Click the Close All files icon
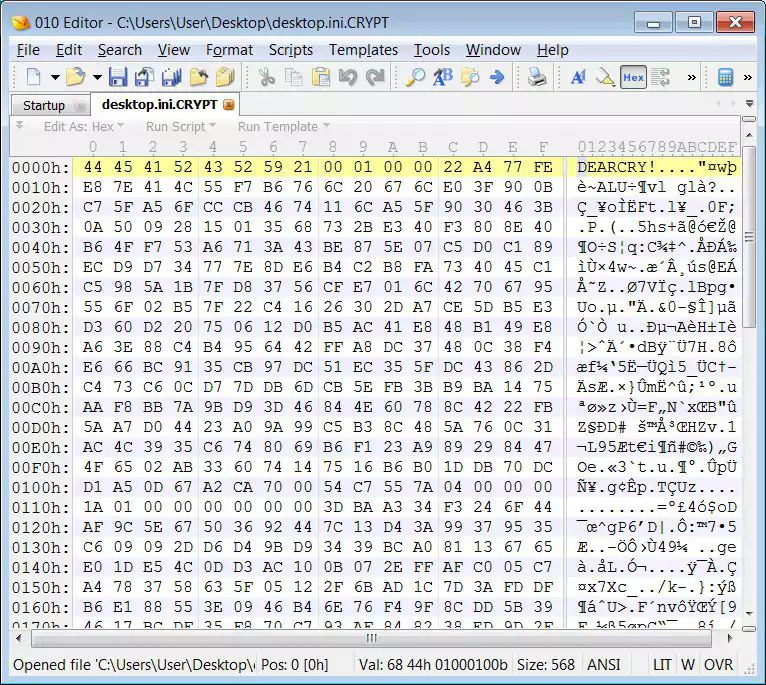This screenshot has width=766, height=685. click(x=225, y=77)
